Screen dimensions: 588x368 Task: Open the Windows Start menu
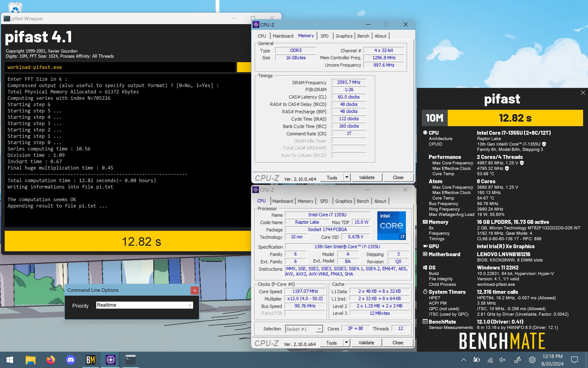pos(10,360)
